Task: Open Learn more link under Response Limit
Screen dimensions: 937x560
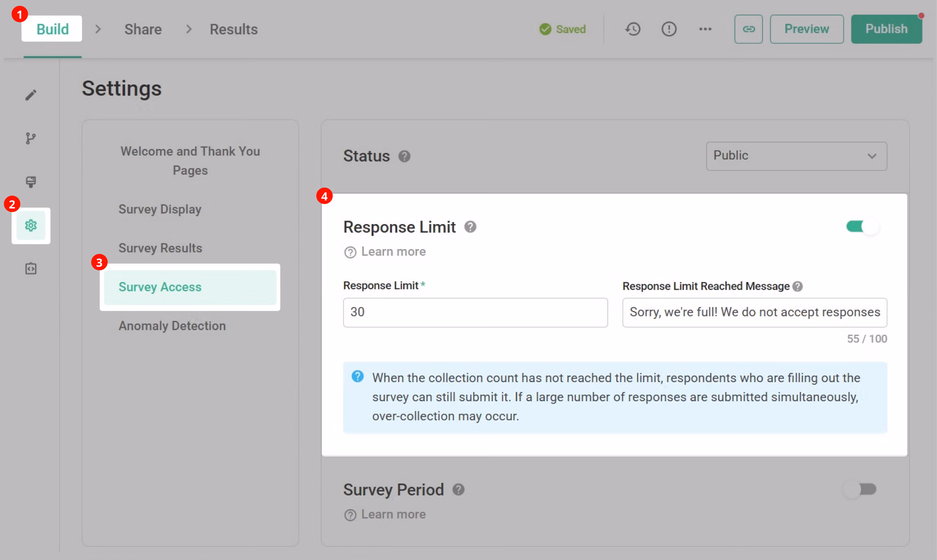Action: [385, 252]
